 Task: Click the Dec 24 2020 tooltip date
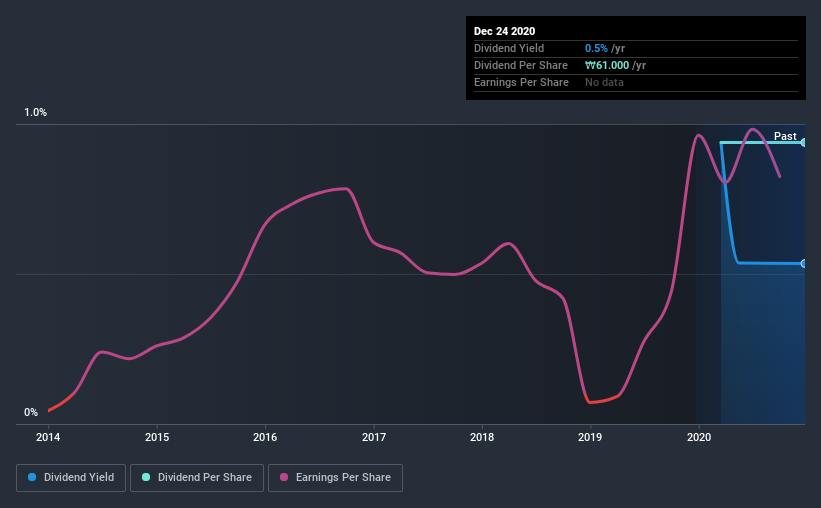pyautogui.click(x=504, y=31)
